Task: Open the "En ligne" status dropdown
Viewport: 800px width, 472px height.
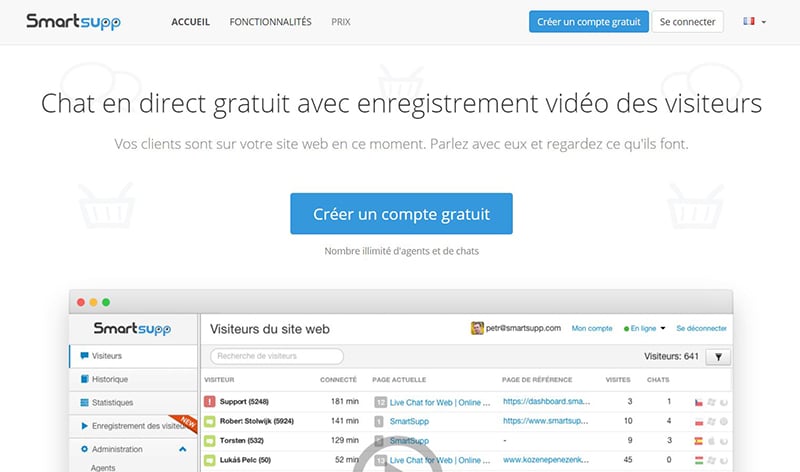Action: 644,328
